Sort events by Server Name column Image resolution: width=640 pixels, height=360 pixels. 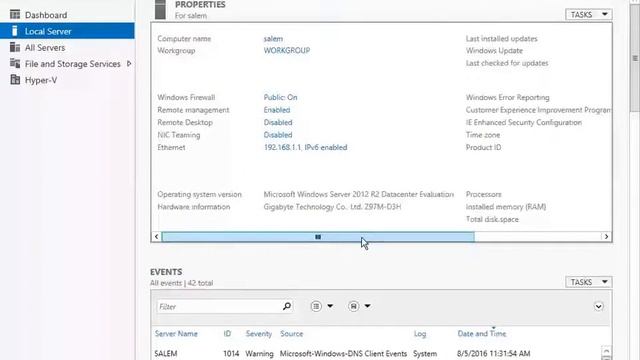point(176,334)
